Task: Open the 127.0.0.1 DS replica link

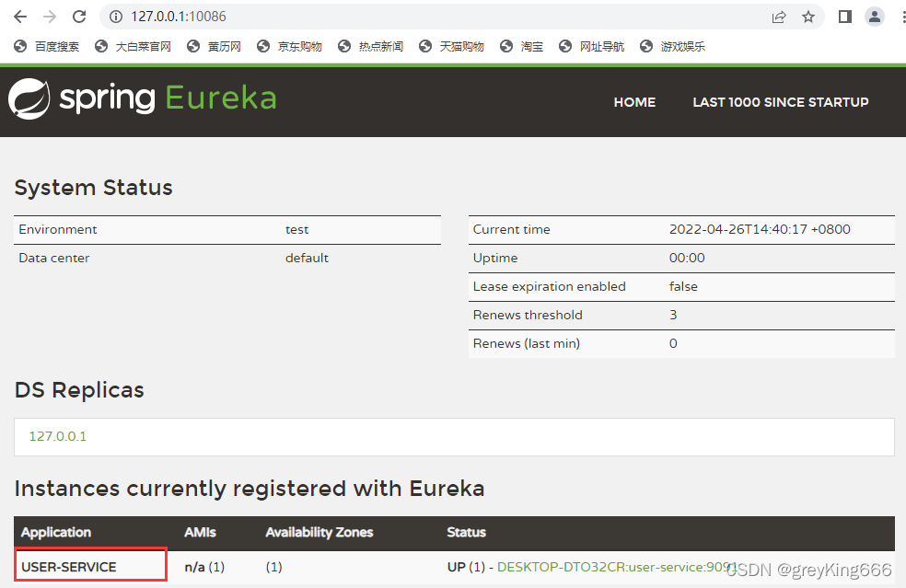Action: [58, 436]
